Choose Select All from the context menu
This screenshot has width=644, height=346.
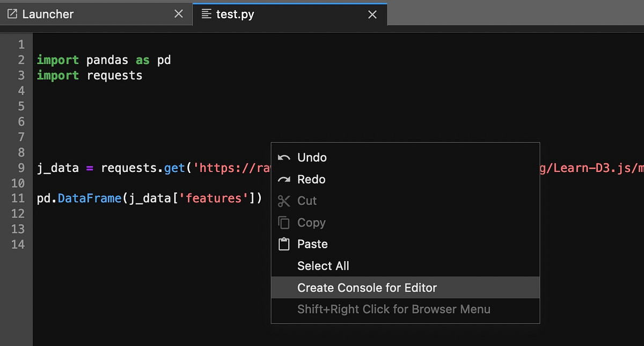pos(323,266)
